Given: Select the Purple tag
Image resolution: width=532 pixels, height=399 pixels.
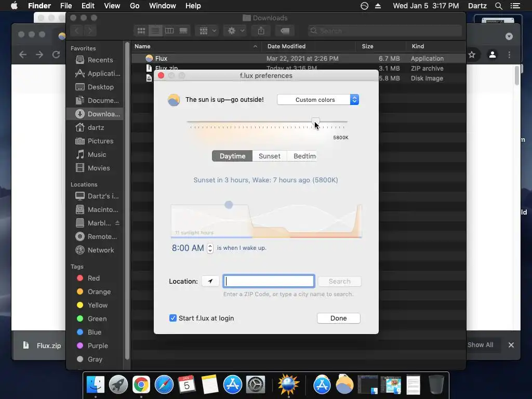Looking at the screenshot, I should pyautogui.click(x=95, y=345).
